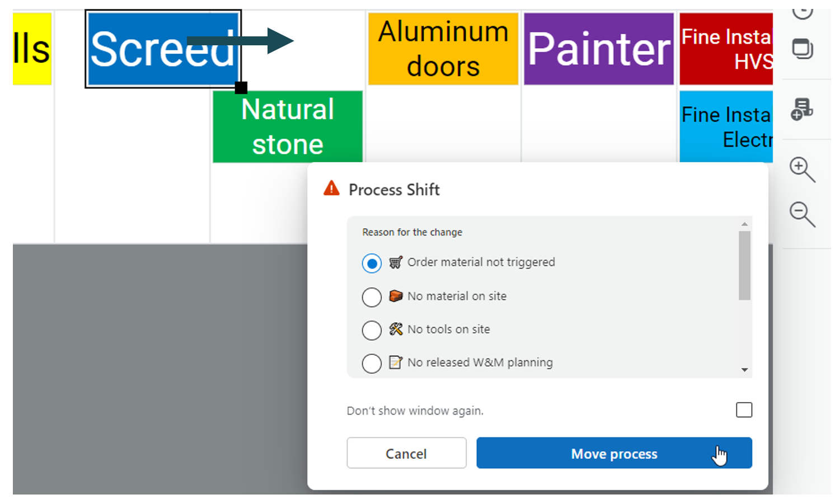Click the crossed tools icon in the reasons list
Image resolution: width=835 pixels, height=504 pixels.
pyautogui.click(x=396, y=329)
